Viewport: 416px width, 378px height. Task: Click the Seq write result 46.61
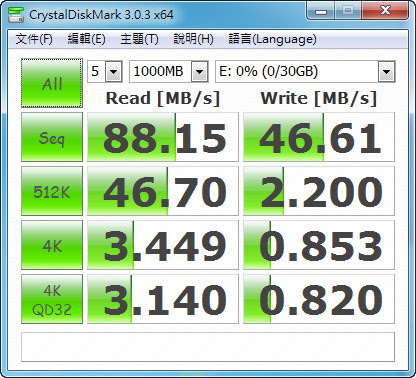pyautogui.click(x=319, y=137)
